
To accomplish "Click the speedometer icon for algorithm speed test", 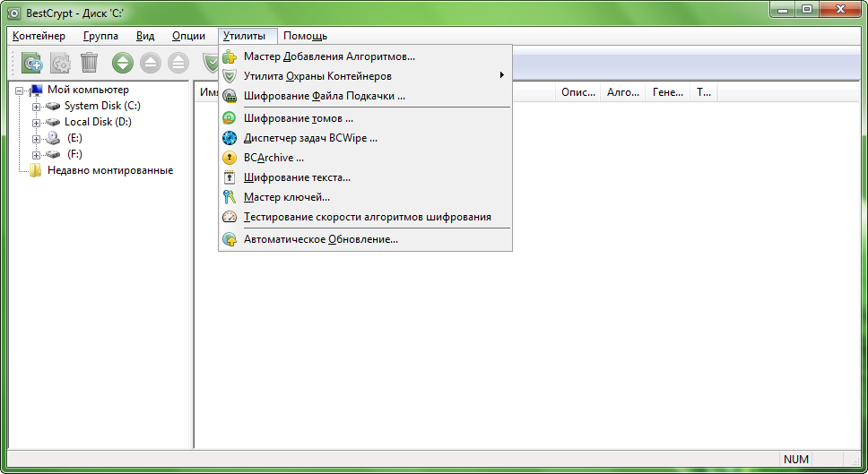I will point(230,217).
